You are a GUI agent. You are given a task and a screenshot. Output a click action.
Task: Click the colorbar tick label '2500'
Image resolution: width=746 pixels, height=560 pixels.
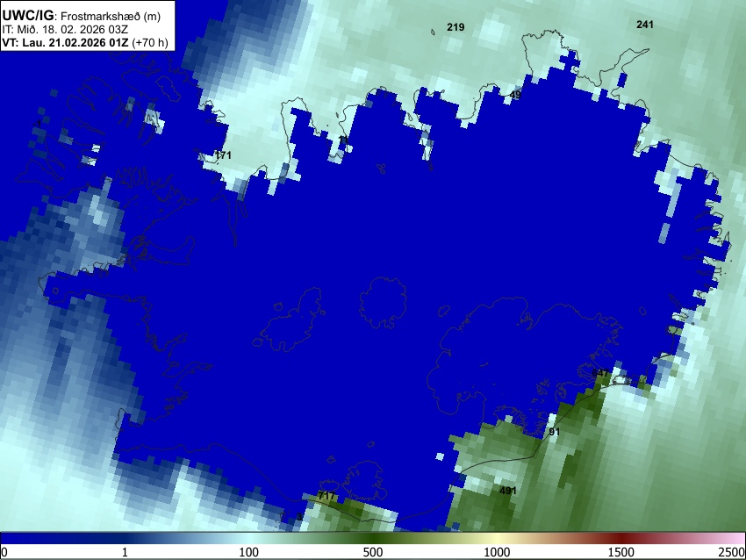(x=732, y=552)
